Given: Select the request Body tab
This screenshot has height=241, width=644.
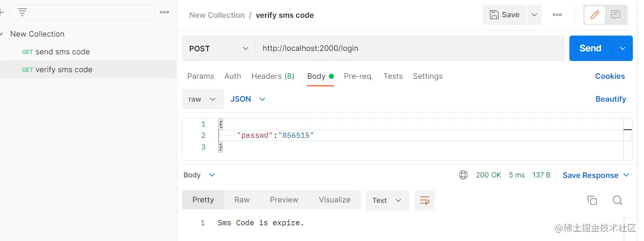Looking at the screenshot, I should point(320,76).
